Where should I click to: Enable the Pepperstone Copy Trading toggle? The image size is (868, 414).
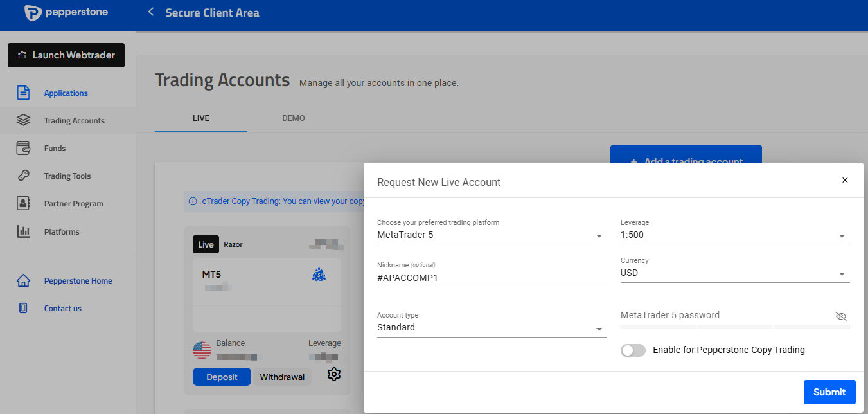coord(633,350)
